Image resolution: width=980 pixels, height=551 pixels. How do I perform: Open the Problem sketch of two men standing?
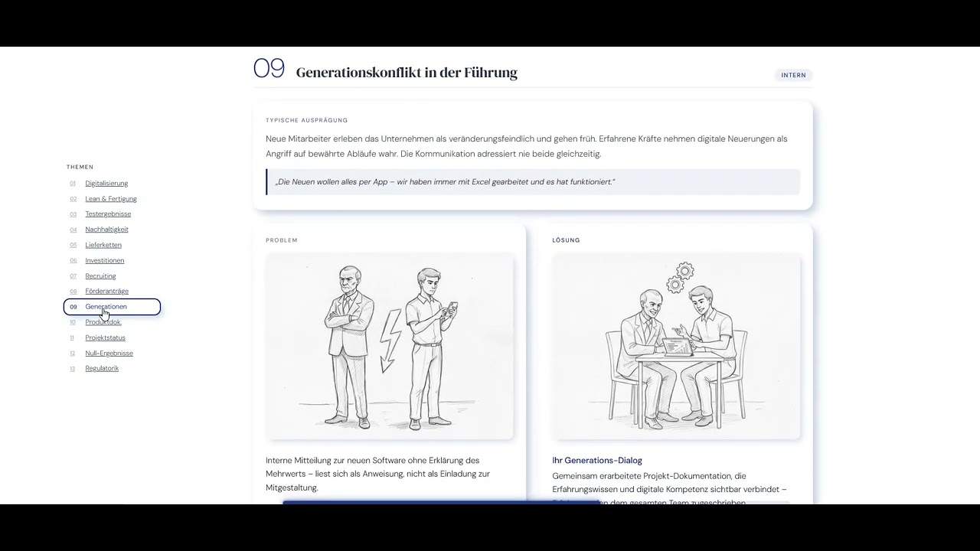click(390, 346)
